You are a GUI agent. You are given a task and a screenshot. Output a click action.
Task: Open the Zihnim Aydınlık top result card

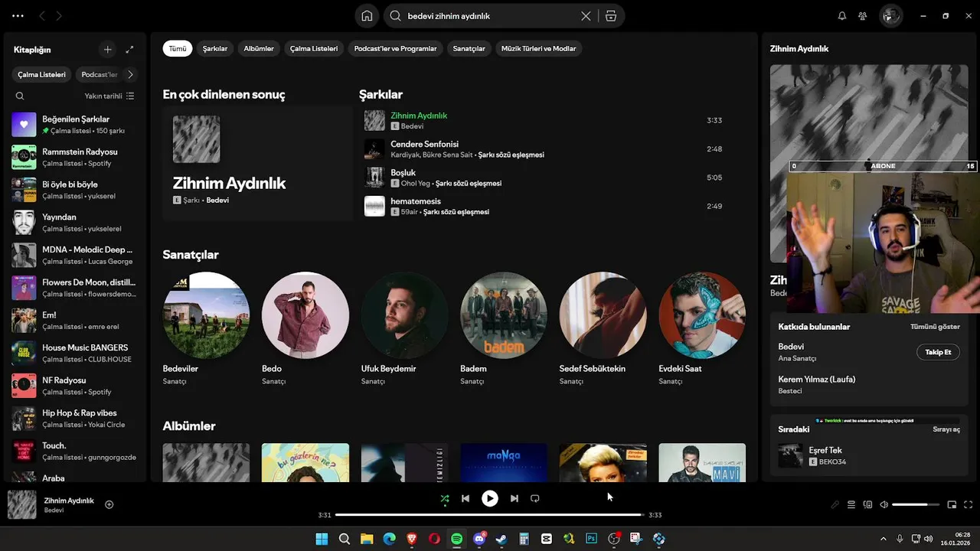257,164
